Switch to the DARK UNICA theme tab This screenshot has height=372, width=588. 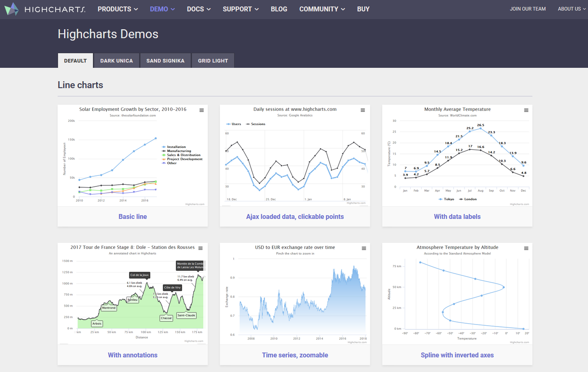point(116,61)
